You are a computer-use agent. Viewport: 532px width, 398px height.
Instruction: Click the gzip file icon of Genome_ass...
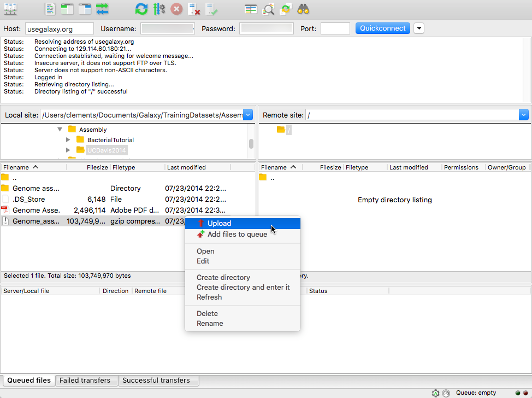click(5, 221)
